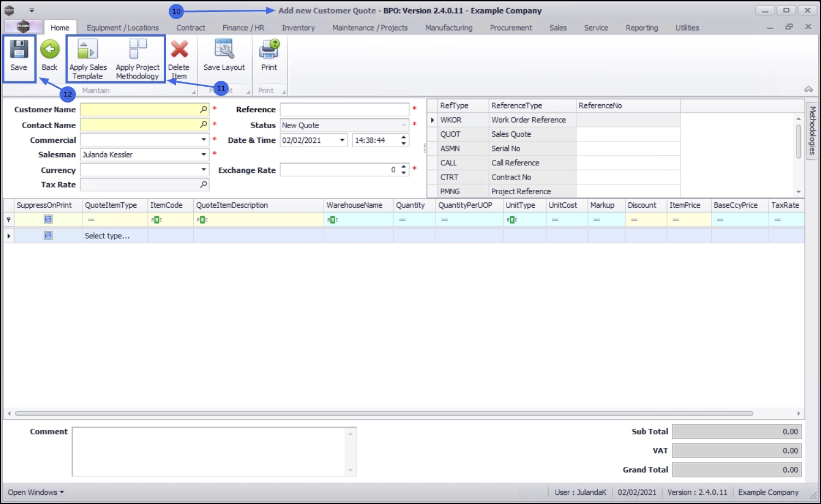821x504 pixels.
Task: Increase the Exchange Rate spinner value
Action: point(404,167)
